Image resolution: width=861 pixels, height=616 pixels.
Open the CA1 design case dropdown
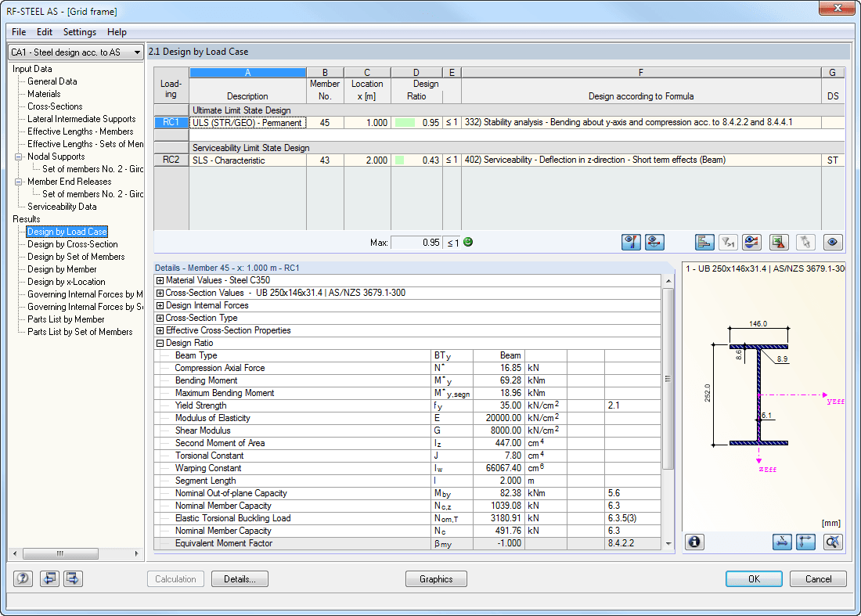[x=76, y=52]
